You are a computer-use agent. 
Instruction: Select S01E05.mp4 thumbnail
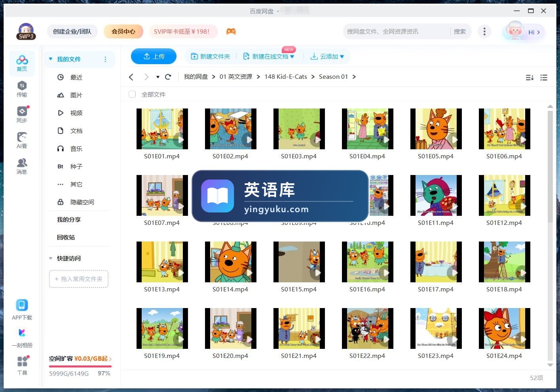click(436, 129)
